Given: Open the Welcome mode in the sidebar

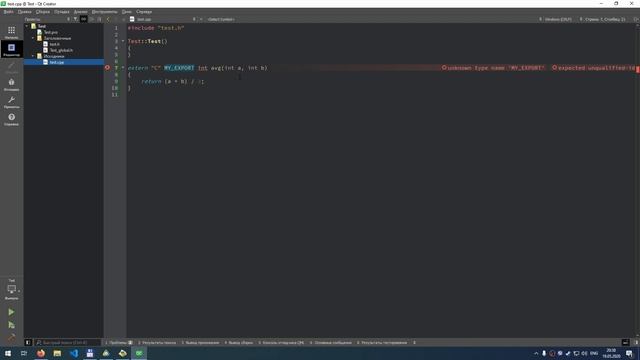Looking at the screenshot, I should 11,32.
